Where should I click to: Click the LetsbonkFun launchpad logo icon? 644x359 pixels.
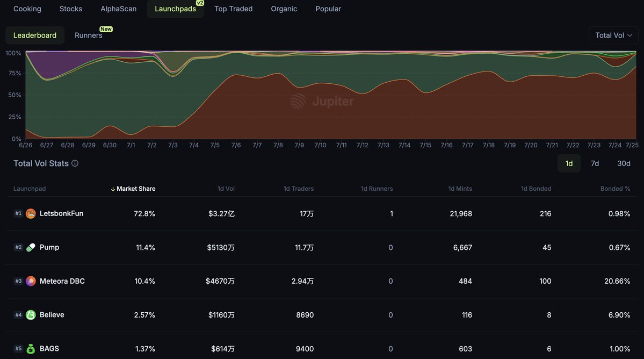31,213
